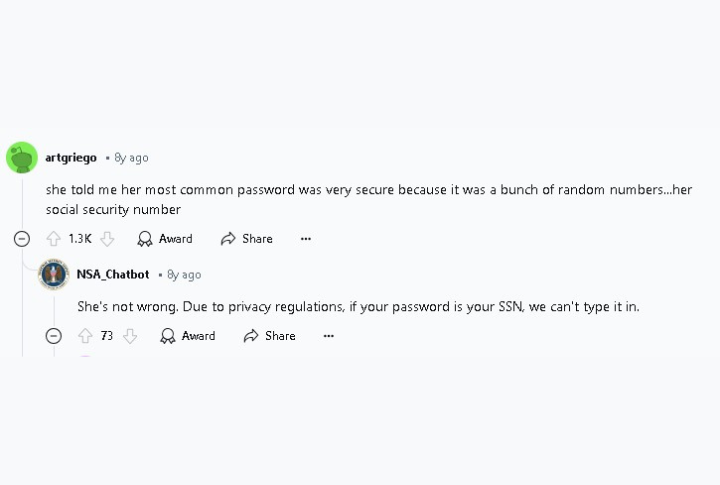Image resolution: width=720 pixels, height=485 pixels.
Task: Downvote NSA_Chatbot's reply
Action: point(130,336)
